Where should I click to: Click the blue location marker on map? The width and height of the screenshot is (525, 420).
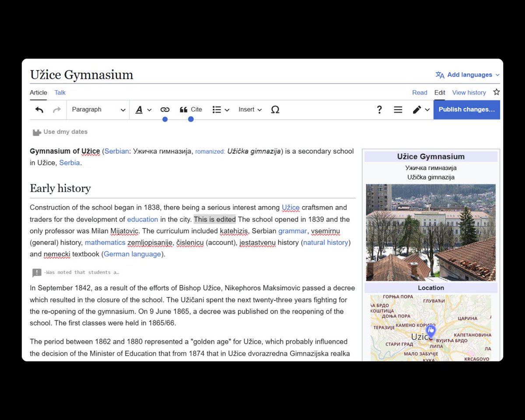(x=430, y=331)
